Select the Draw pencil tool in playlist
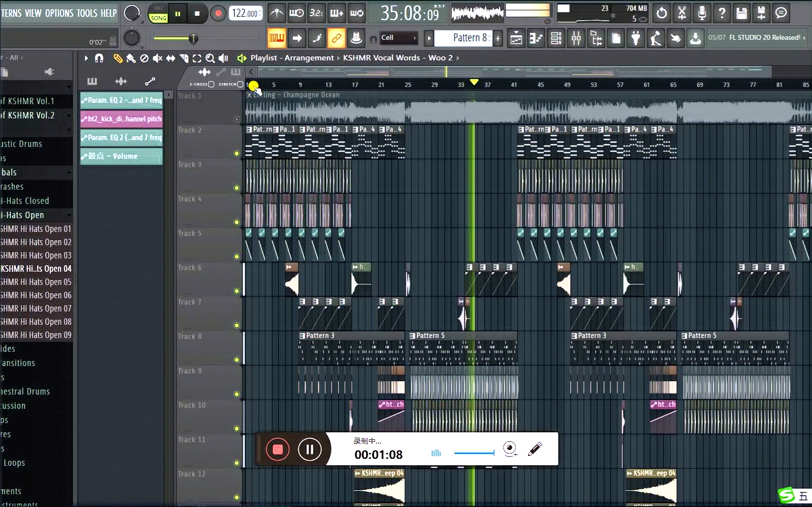The image size is (812, 507). 118,58
